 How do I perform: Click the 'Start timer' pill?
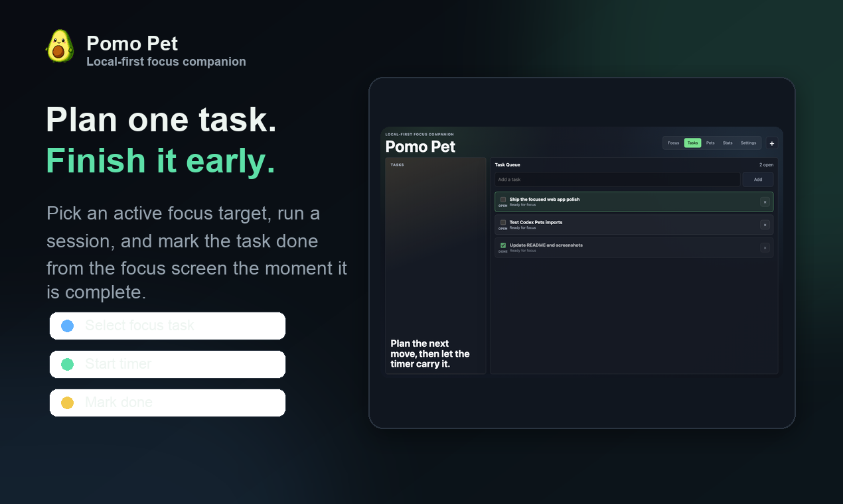167,364
